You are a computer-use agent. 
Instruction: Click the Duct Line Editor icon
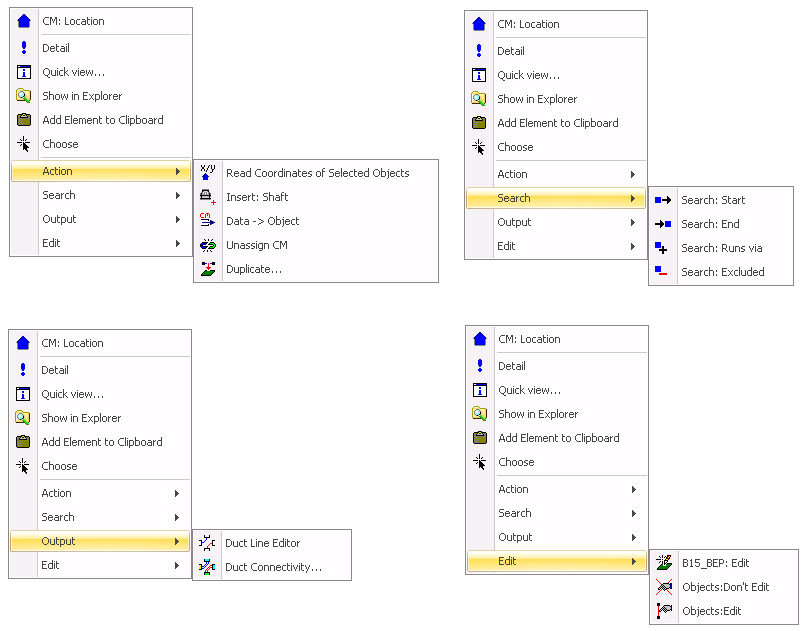click(x=207, y=543)
